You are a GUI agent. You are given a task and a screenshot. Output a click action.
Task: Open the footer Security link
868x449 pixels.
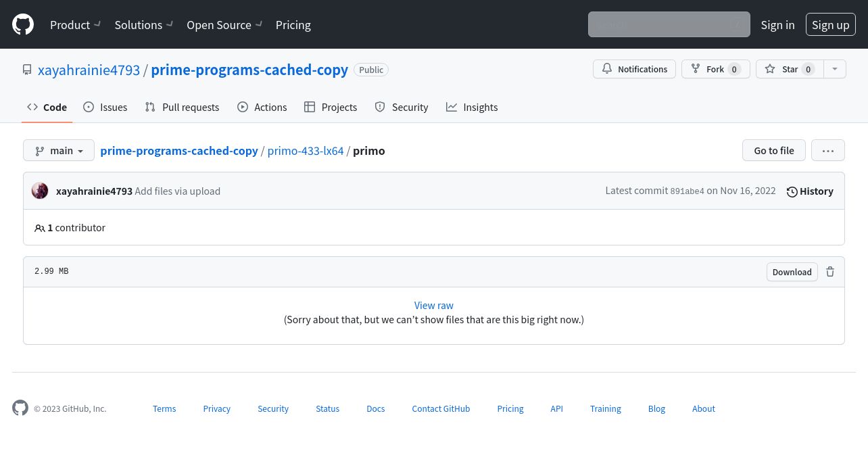[x=273, y=408]
